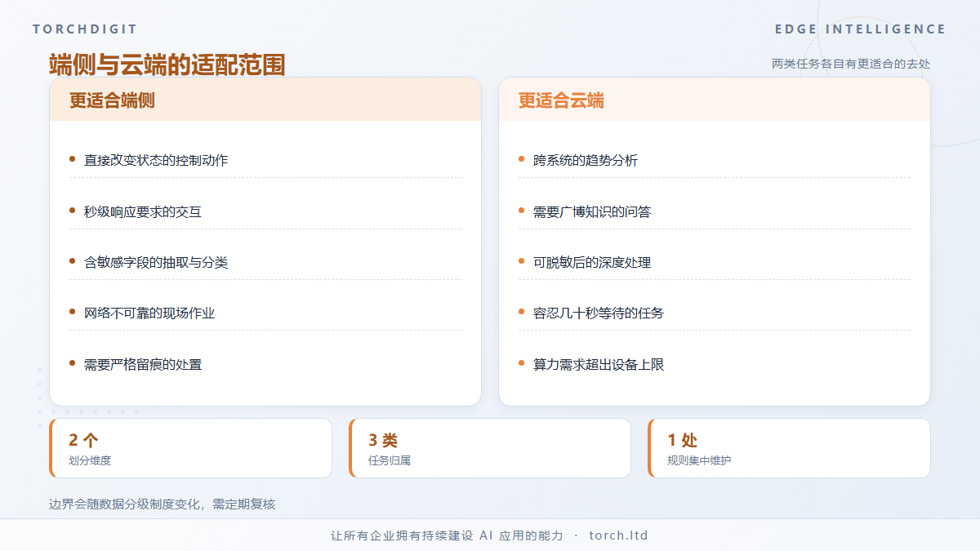Click the note 边界会随数据分级制度变化，需定期复核

(x=163, y=504)
